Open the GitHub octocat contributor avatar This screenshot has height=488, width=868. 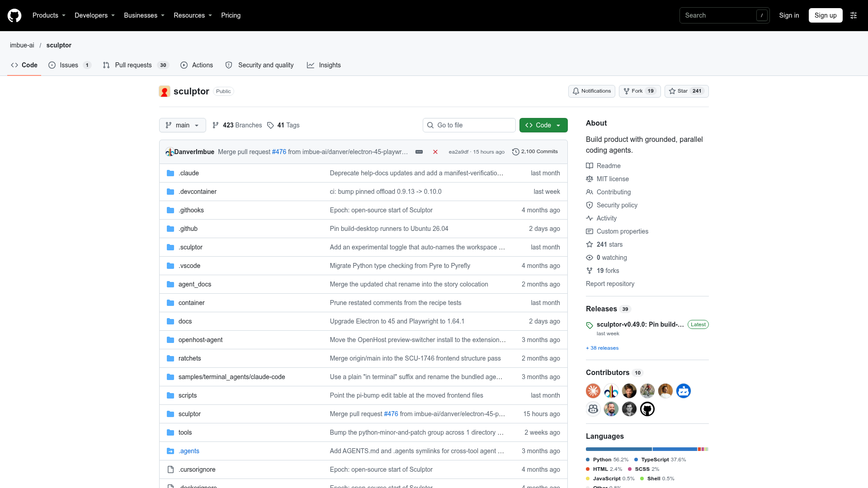[x=647, y=409]
